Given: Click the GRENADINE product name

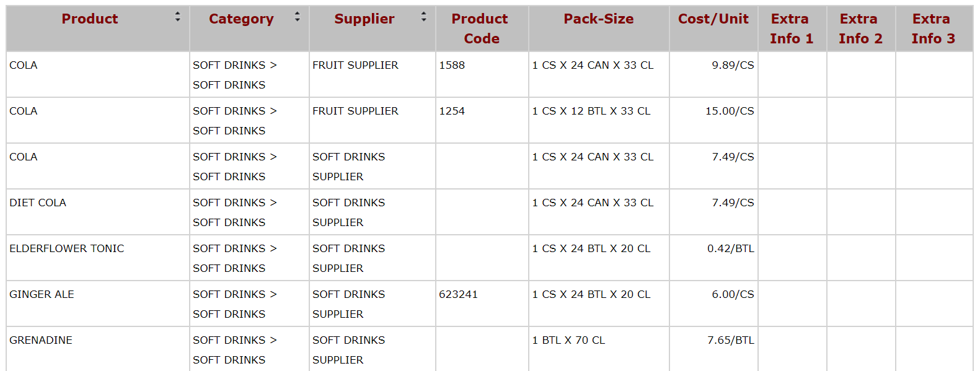Looking at the screenshot, I should pyautogui.click(x=40, y=339).
